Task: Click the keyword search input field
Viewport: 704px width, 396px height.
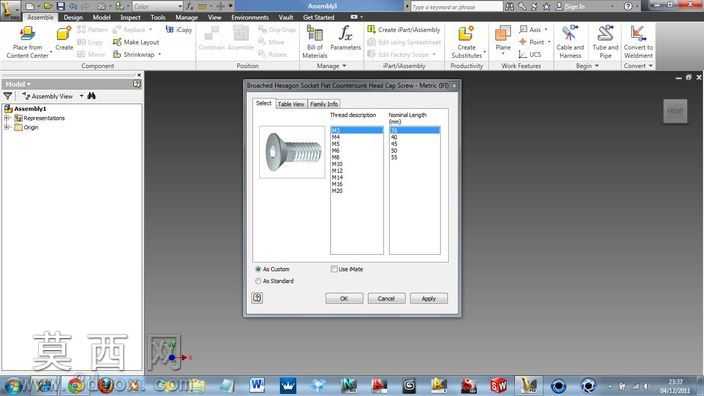Action: [456, 6]
